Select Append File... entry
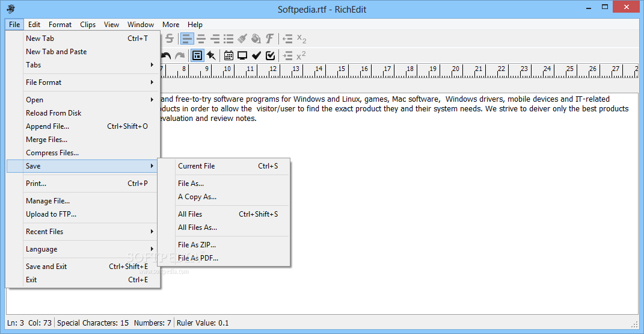The width and height of the screenshot is (644, 334). pos(82,126)
